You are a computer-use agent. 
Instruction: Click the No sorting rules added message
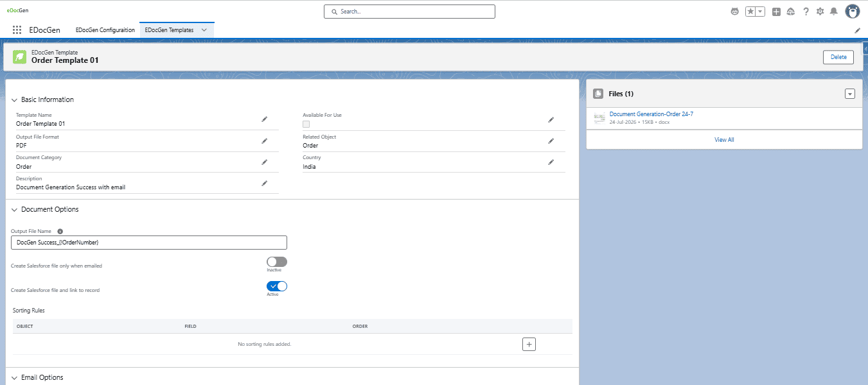265,345
